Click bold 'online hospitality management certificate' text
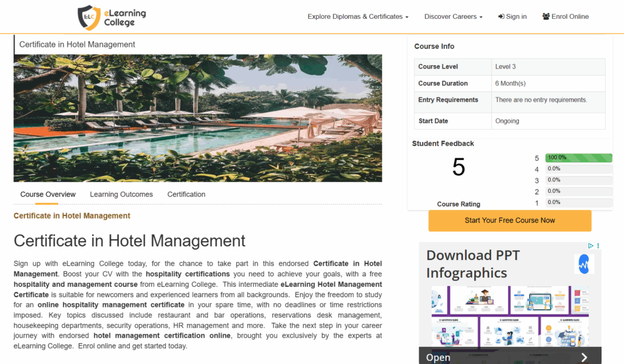This screenshot has width=624, height=364. pyautogui.click(x=111, y=305)
